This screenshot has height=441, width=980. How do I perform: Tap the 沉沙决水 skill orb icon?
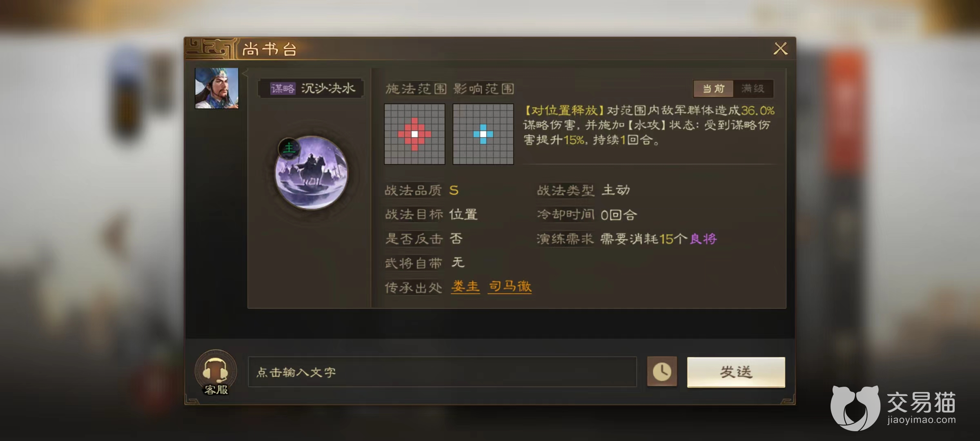click(x=312, y=173)
